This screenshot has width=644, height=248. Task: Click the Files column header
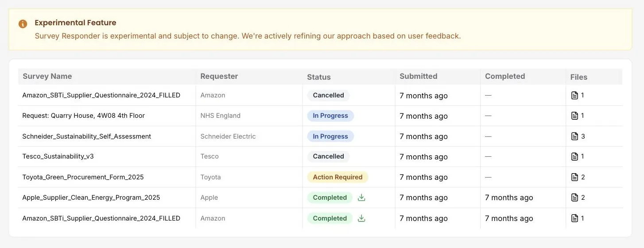579,77
